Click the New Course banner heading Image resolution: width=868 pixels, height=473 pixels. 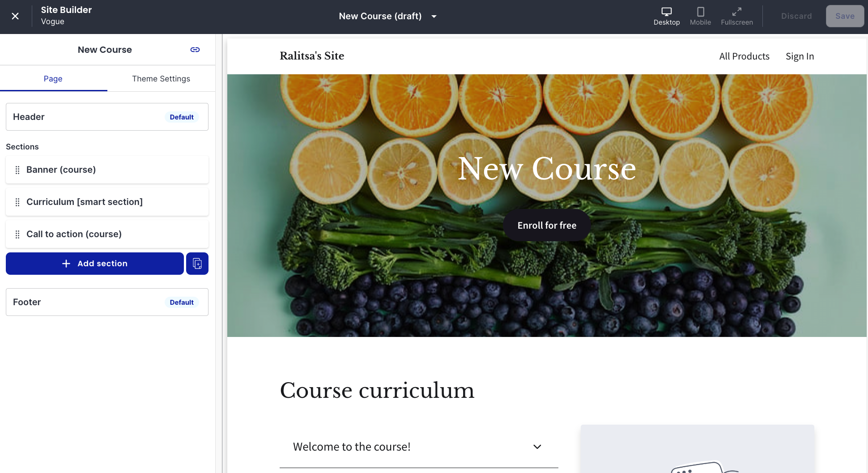tap(547, 169)
